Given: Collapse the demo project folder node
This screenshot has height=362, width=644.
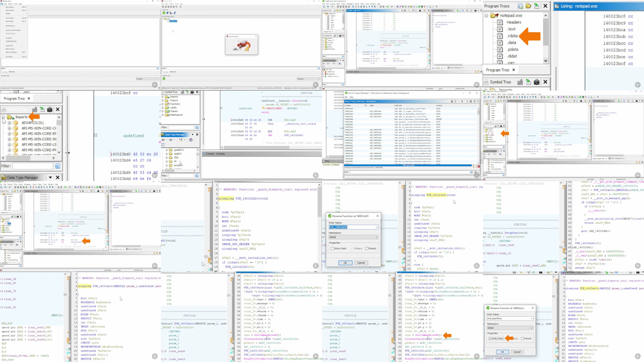Looking at the screenshot, I should click(x=163, y=19).
